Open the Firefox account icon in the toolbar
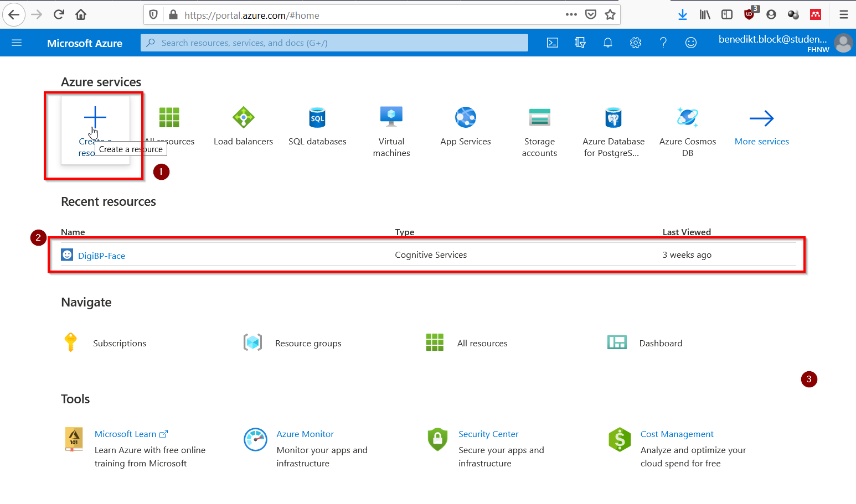The width and height of the screenshot is (856, 504). coord(771,14)
